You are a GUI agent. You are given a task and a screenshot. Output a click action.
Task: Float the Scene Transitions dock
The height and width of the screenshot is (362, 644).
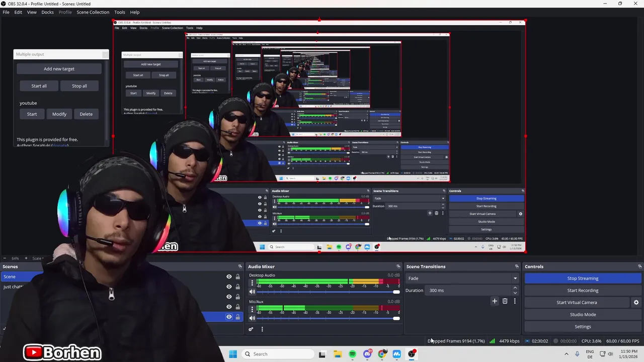pos(517,266)
